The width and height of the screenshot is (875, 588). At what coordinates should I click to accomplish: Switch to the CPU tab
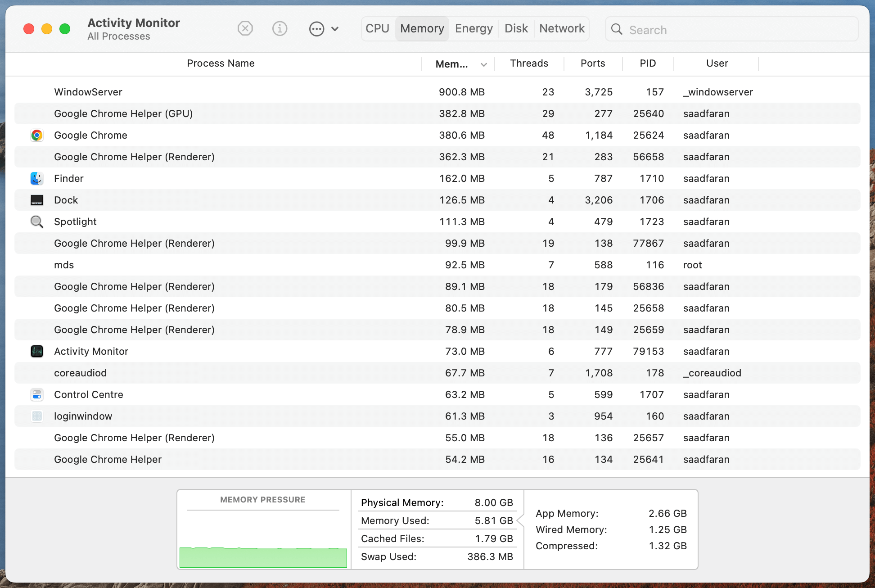(377, 28)
